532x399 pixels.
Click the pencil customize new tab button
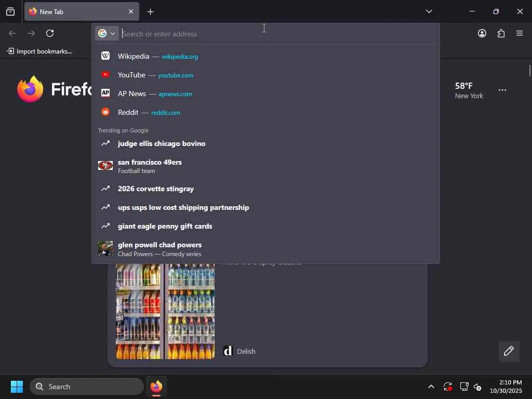(x=509, y=351)
